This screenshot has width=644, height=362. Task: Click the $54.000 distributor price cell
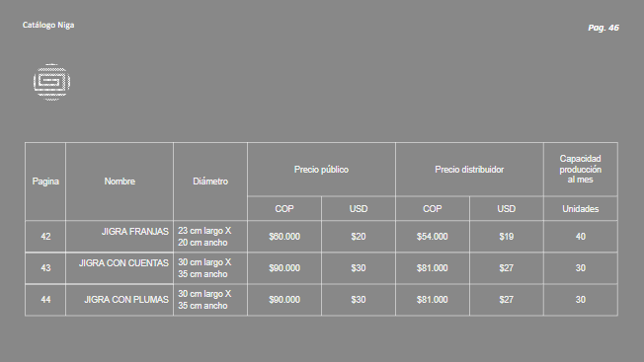tap(433, 237)
